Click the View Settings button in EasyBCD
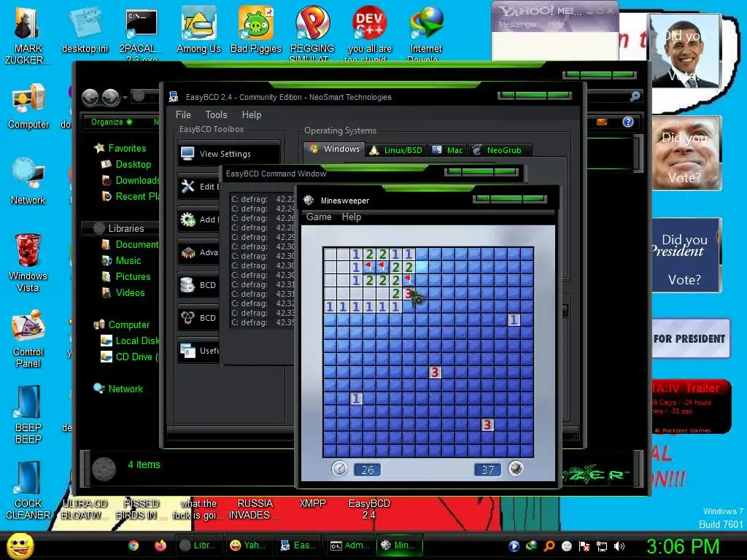The height and width of the screenshot is (560, 747). (228, 153)
